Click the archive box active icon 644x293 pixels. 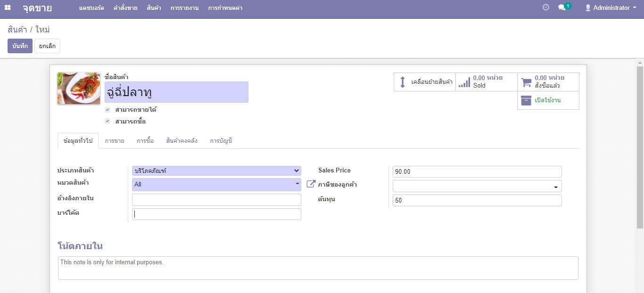pyautogui.click(x=526, y=100)
